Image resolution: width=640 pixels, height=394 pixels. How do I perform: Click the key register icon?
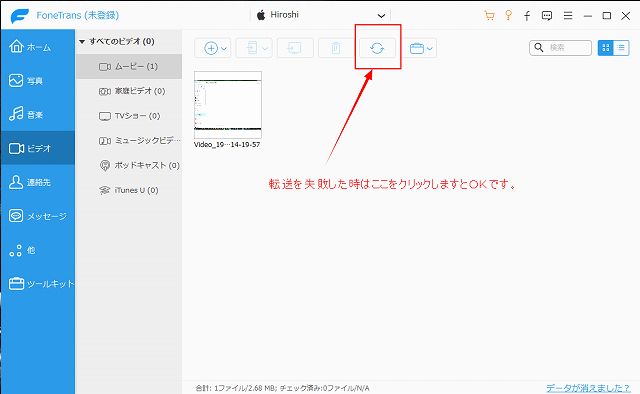[508, 16]
